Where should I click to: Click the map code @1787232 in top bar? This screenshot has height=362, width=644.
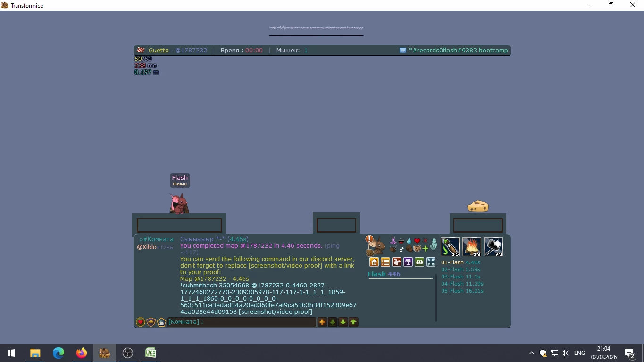tap(191, 50)
